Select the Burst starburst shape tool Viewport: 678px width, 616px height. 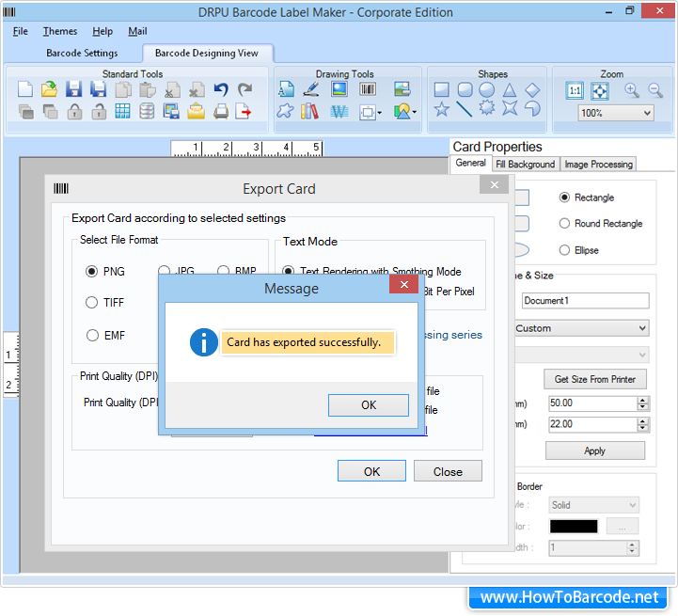click(487, 108)
